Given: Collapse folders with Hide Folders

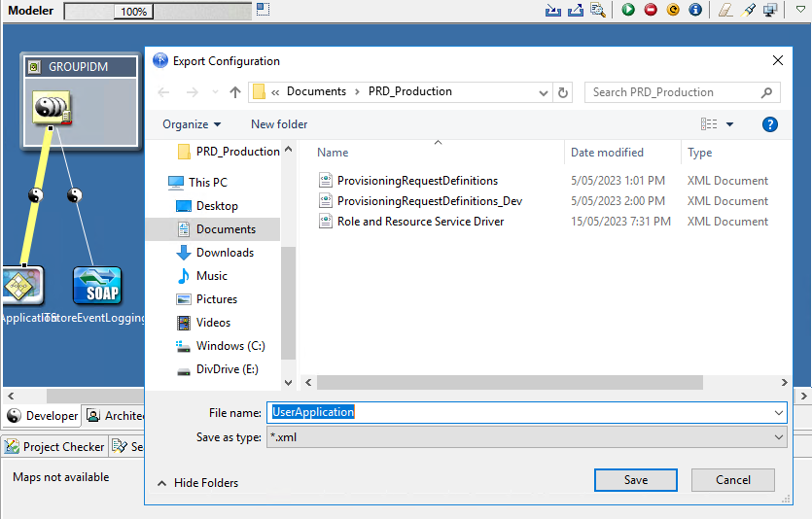Looking at the screenshot, I should 197,483.
